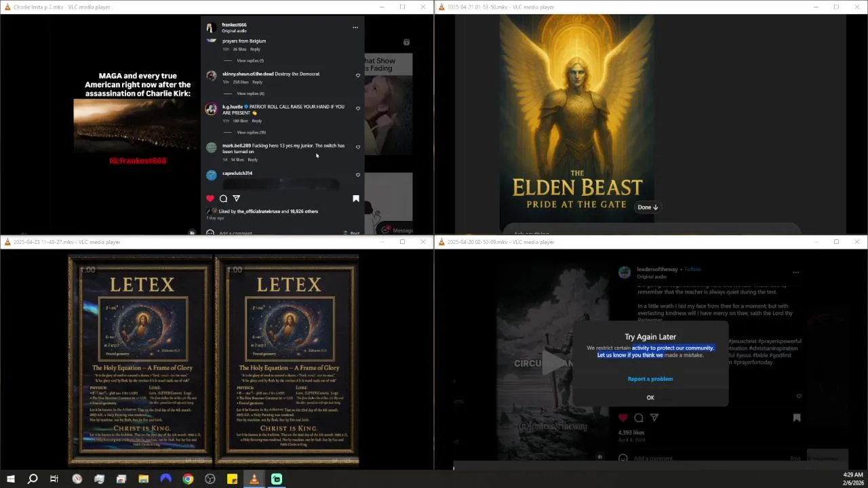Click OK in Try Again Later dialog

click(x=650, y=398)
